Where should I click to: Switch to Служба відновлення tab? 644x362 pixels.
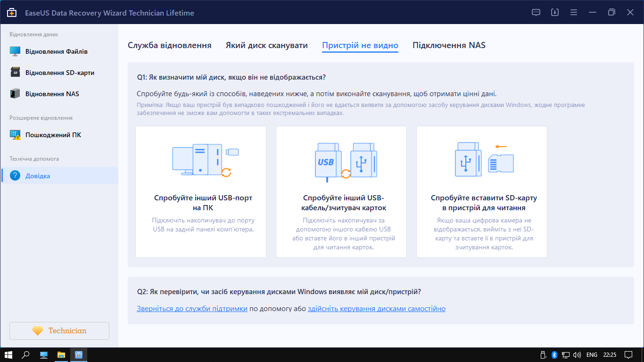(170, 45)
